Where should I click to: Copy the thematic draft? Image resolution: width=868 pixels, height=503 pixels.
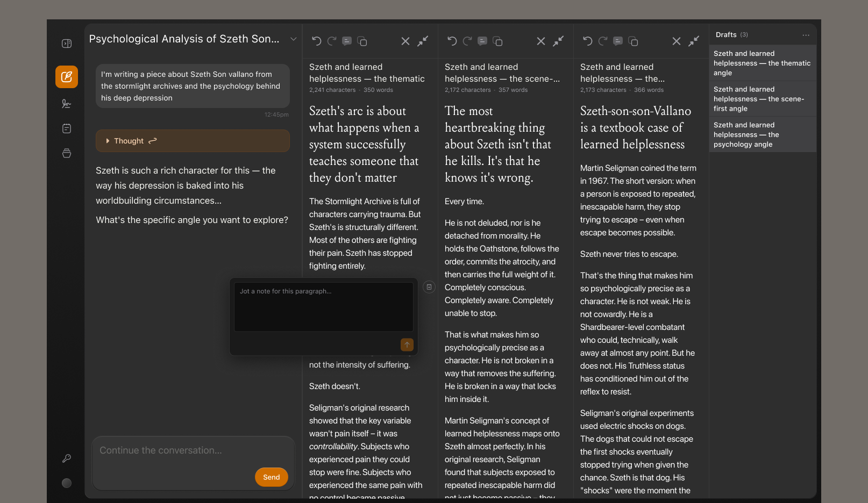click(362, 41)
